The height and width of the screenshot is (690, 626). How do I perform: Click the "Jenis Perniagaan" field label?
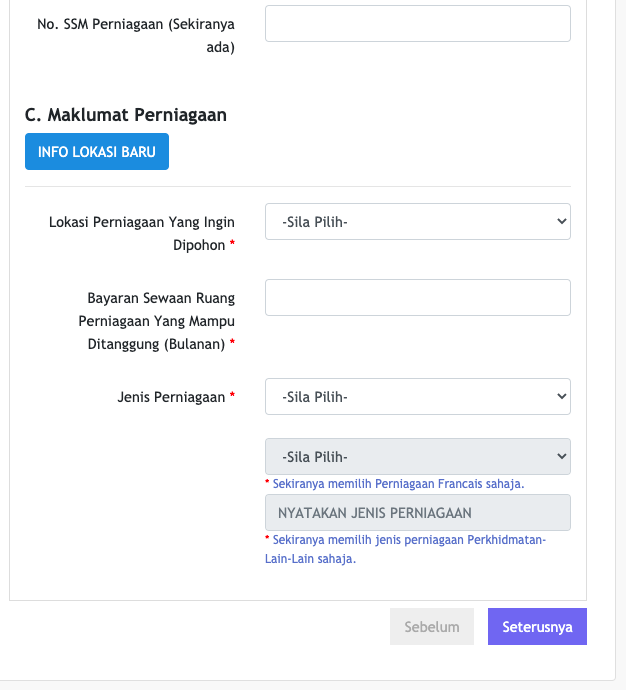[171, 397]
